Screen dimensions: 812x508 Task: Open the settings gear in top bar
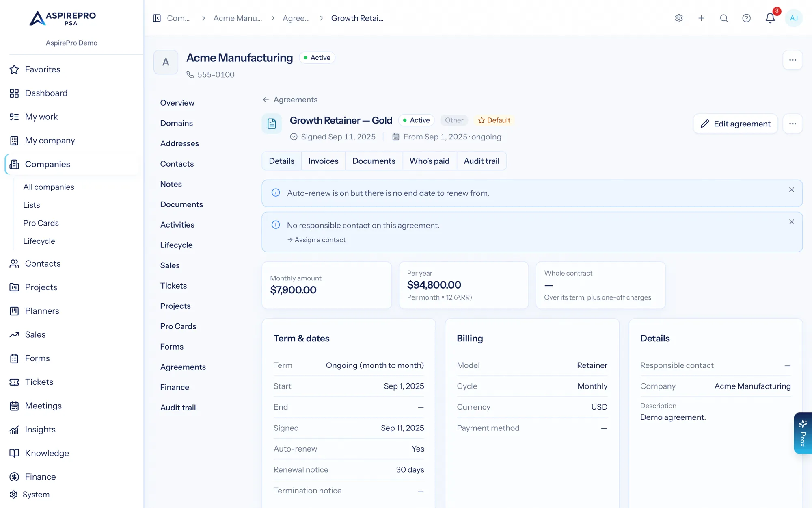tap(679, 18)
